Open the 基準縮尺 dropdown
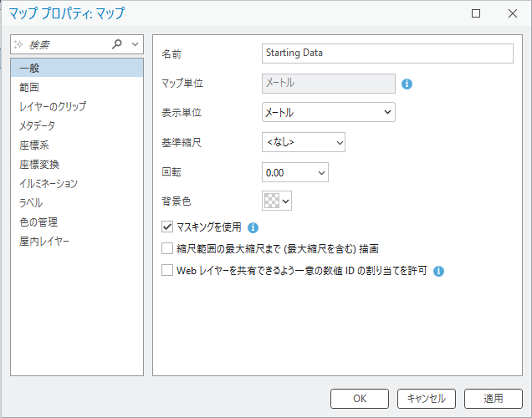The height and width of the screenshot is (418, 532). pos(304,143)
